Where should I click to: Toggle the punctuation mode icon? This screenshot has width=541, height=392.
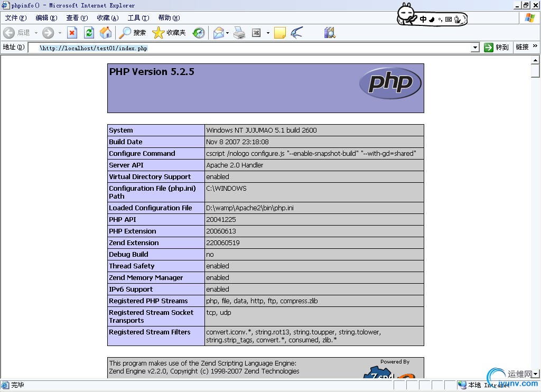tap(440, 20)
